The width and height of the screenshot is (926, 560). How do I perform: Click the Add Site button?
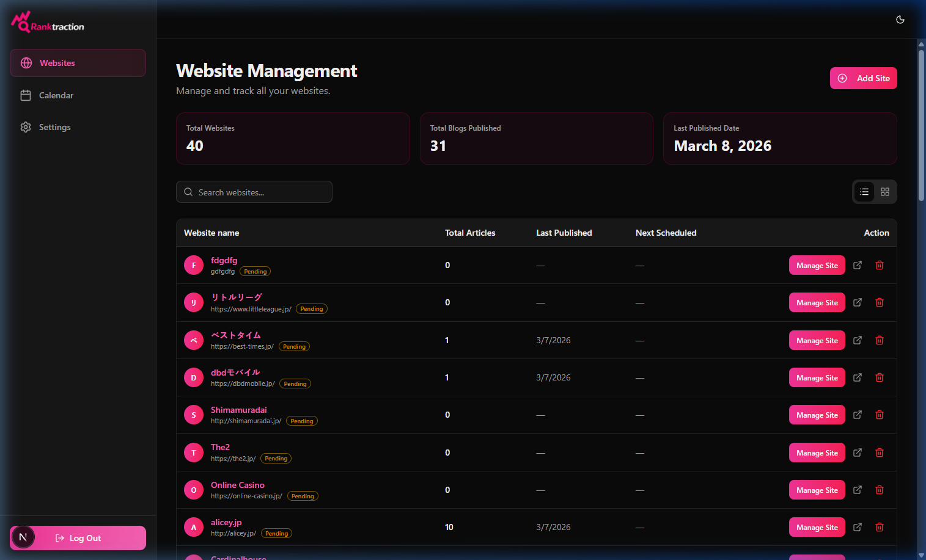863,78
